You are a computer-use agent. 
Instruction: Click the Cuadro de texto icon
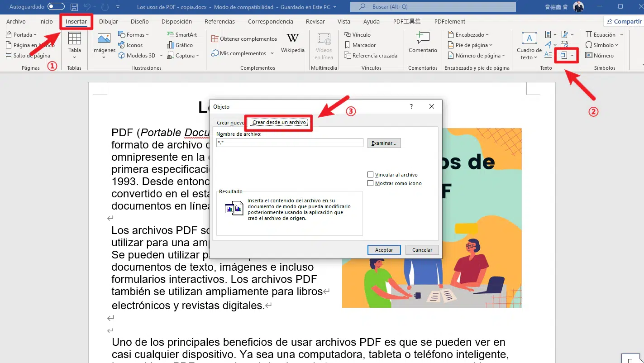click(529, 38)
